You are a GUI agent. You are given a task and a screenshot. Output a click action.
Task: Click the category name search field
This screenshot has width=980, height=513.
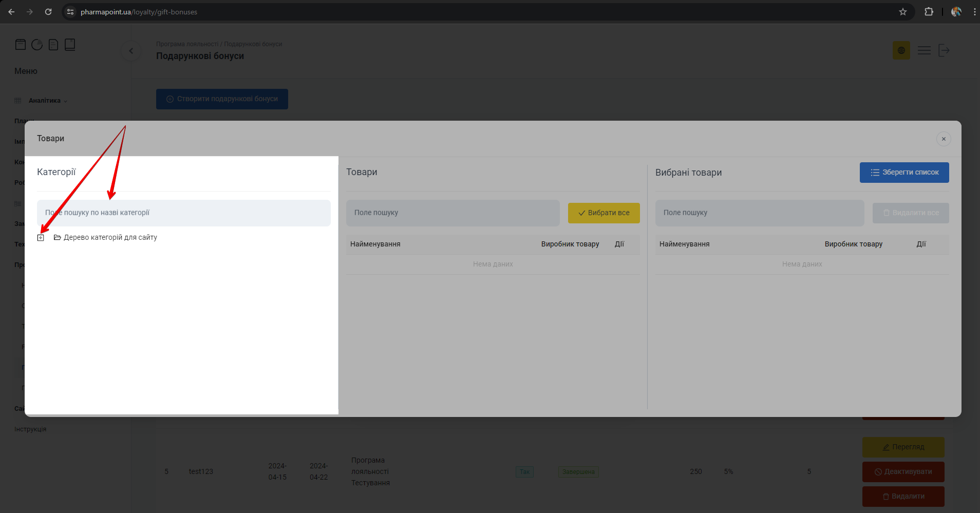point(183,213)
